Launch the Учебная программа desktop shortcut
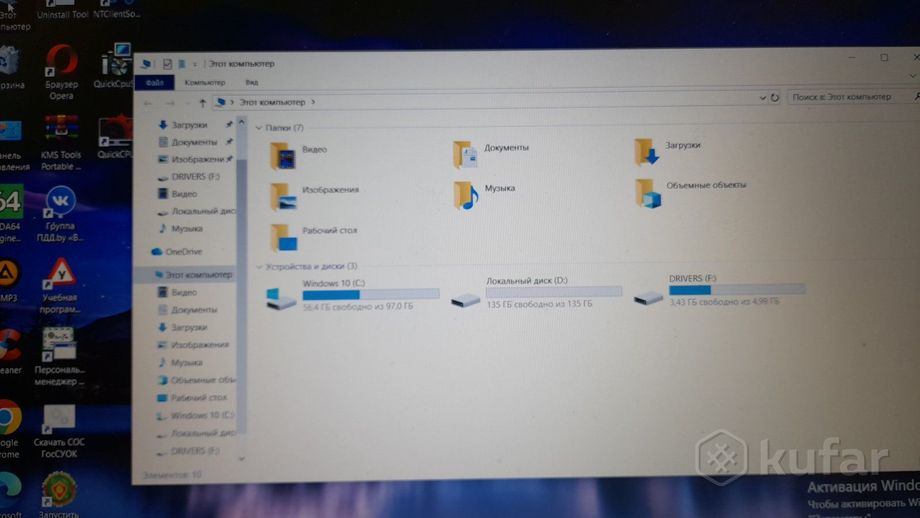 coord(59,286)
